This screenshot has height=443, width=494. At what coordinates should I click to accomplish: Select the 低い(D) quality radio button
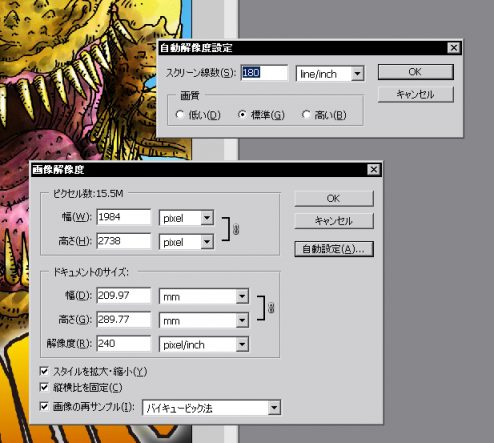point(180,115)
